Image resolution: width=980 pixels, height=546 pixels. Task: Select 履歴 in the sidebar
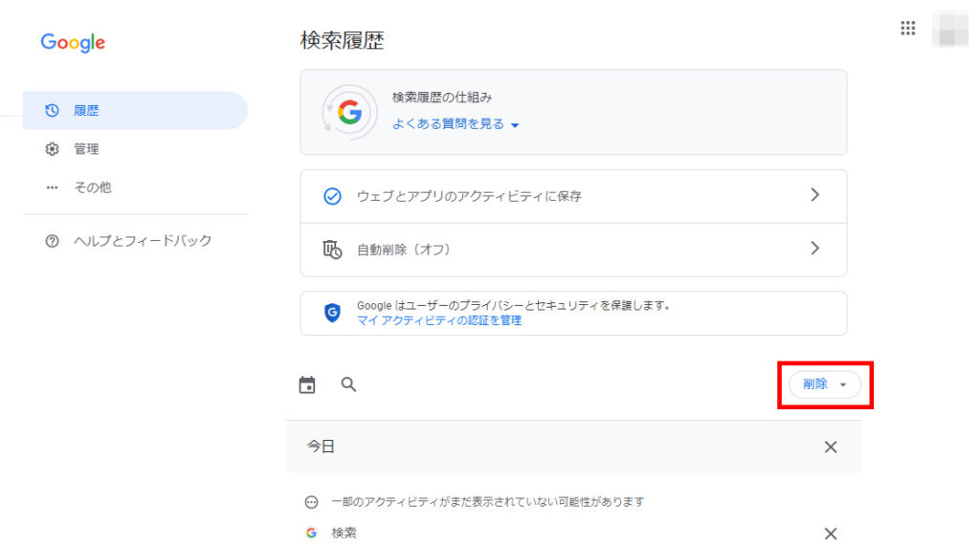(x=86, y=111)
